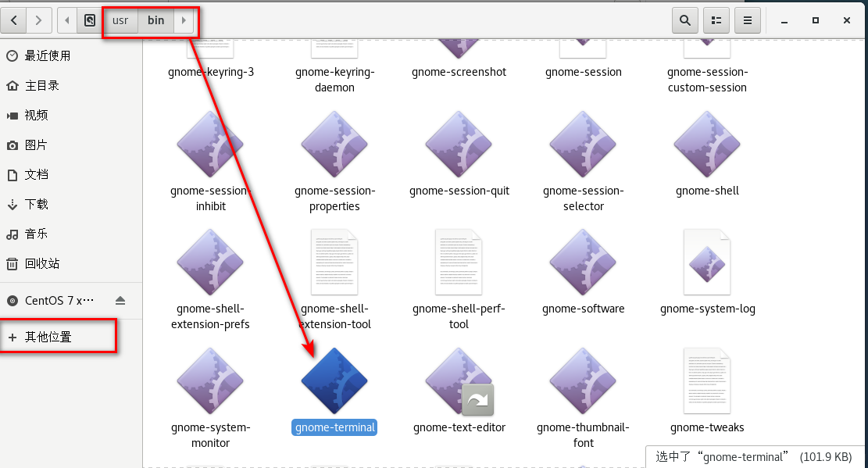The image size is (868, 468).
Task: Click the gnome-session-custom-session file label
Action: (708, 80)
